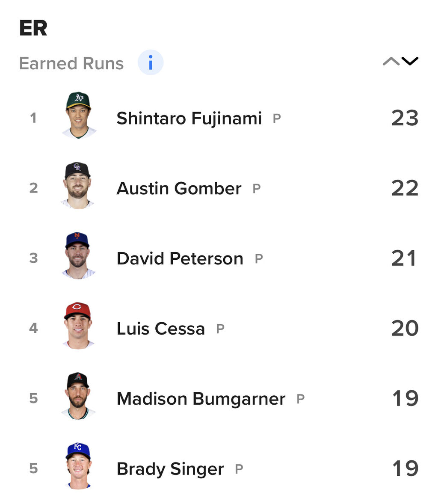Click the ER stat heading
Image resolution: width=438 pixels, height=504 pixels.
pos(33,28)
